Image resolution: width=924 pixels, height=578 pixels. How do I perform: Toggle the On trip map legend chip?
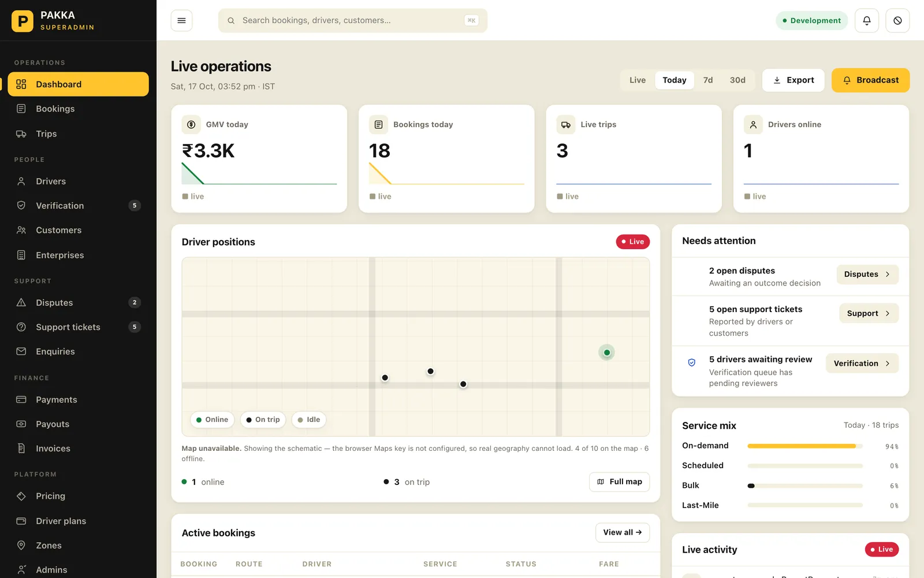[263, 420]
